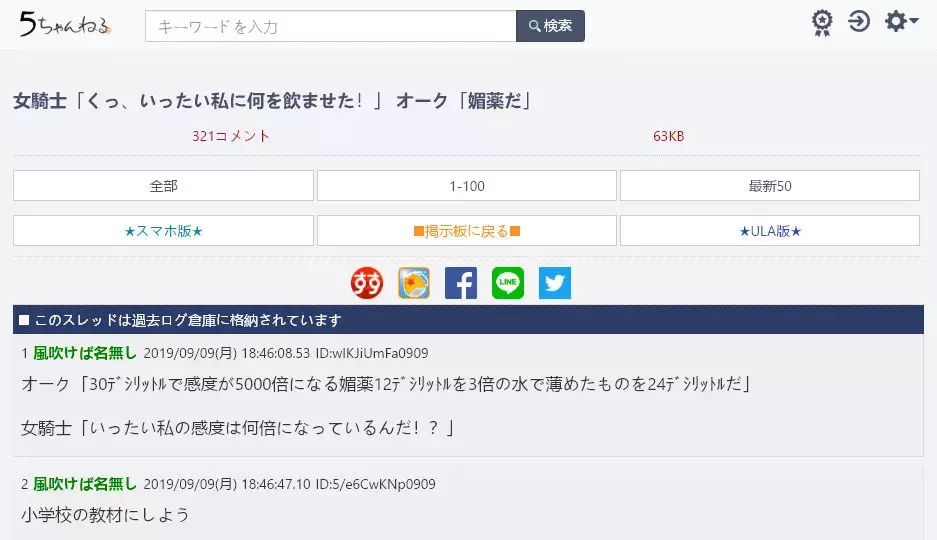Open the ★スマホ版★ mobile version

tap(163, 231)
